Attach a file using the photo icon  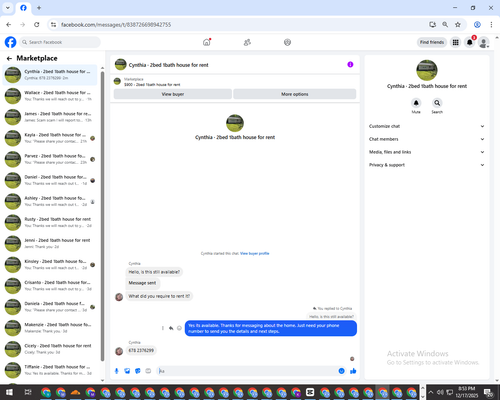click(127, 371)
